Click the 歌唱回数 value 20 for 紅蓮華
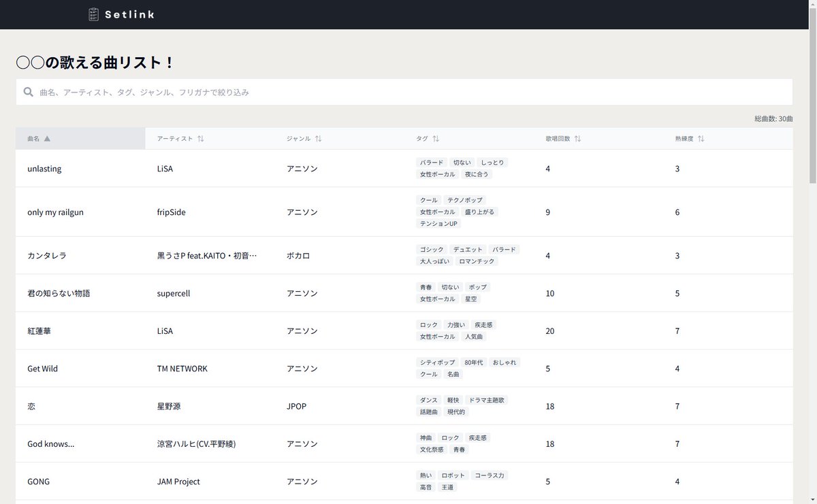 click(x=550, y=331)
